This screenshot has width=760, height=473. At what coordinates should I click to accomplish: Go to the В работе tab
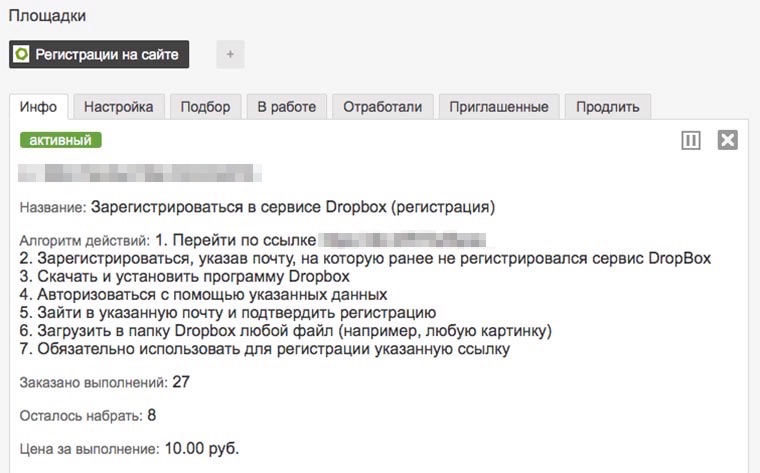coord(286,107)
